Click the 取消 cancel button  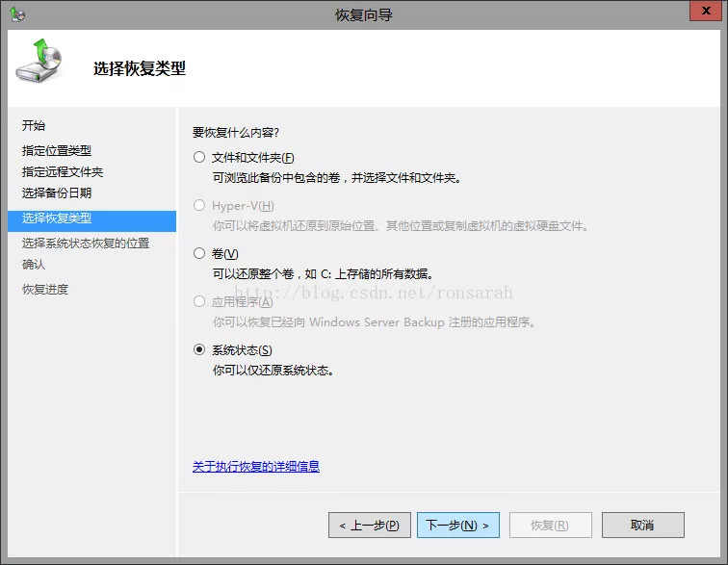click(x=642, y=526)
